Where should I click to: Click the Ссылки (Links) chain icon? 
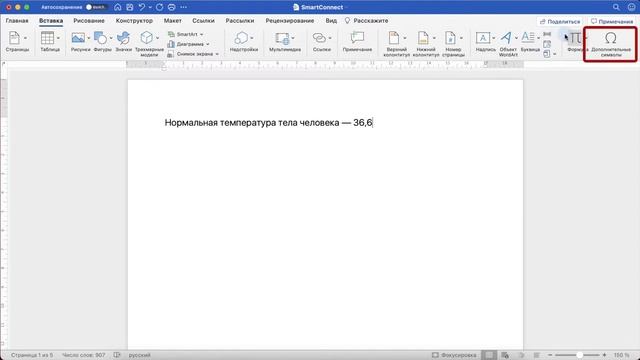point(319,38)
